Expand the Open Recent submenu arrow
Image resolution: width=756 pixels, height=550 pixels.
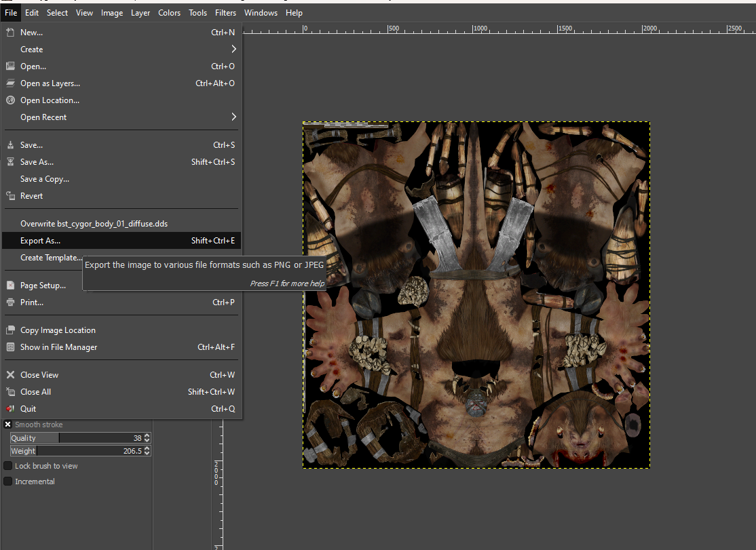click(x=233, y=117)
